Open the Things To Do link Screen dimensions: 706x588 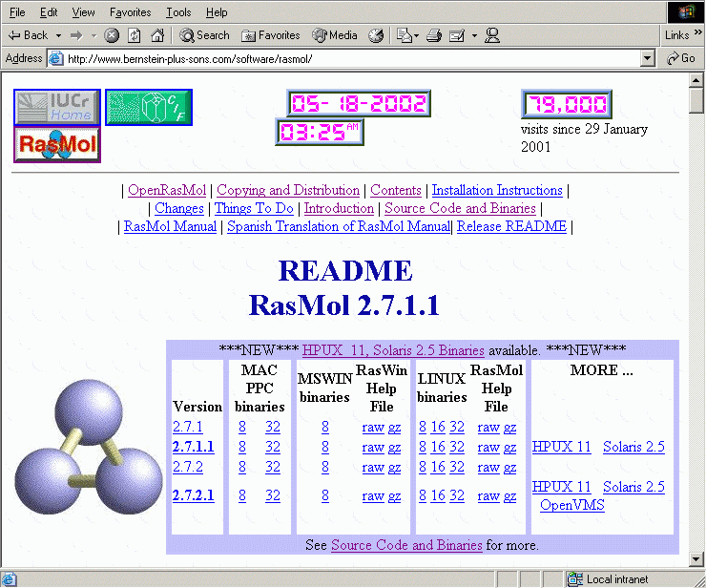click(254, 208)
